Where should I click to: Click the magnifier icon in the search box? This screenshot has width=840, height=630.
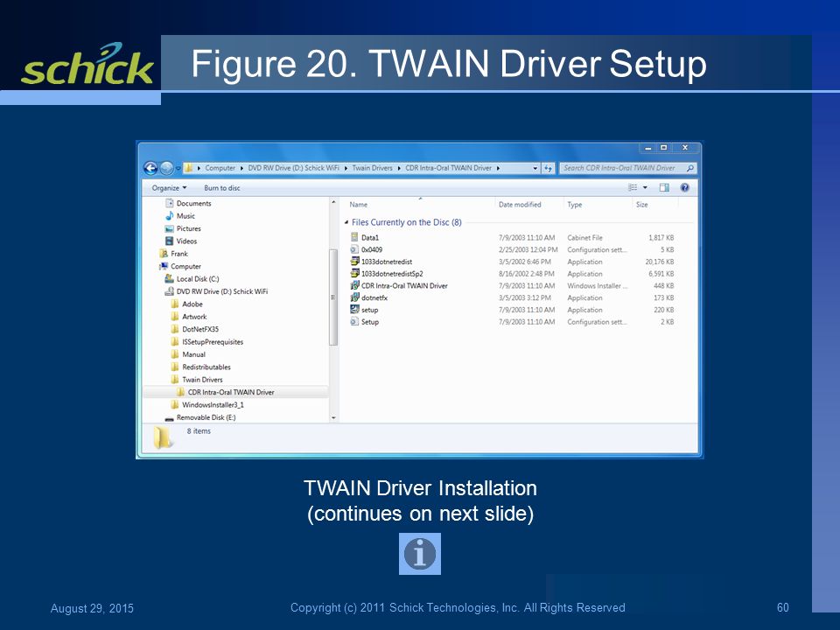[x=690, y=168]
